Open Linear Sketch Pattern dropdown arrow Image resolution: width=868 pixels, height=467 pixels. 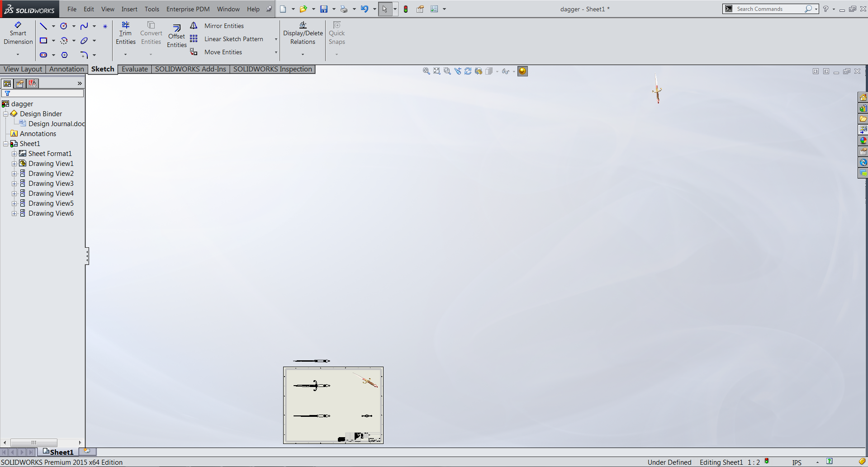coord(276,39)
